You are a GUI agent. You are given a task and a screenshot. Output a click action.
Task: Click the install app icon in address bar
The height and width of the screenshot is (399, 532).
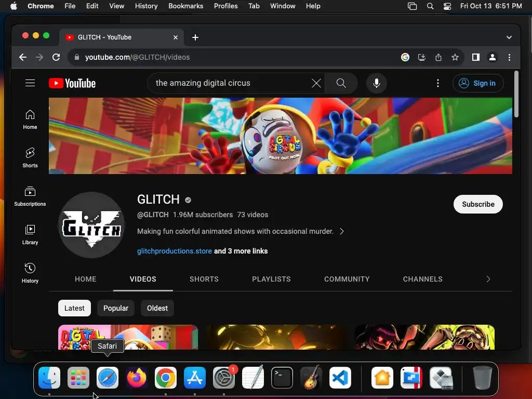coord(421,57)
